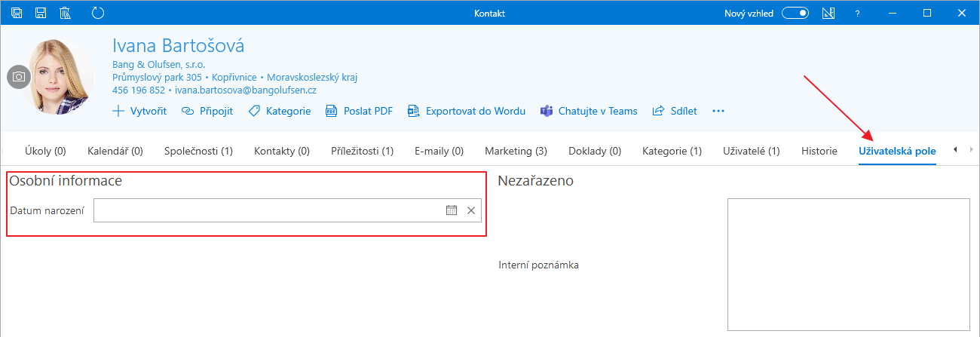Click the Osobní informace section heading
The width and height of the screenshot is (980, 337).
click(66, 181)
